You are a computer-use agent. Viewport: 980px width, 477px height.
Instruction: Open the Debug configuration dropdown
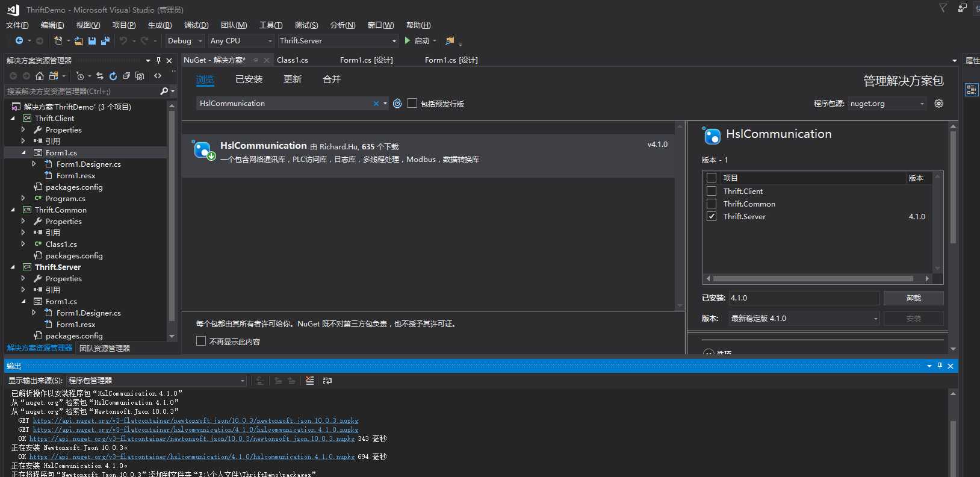[x=185, y=41]
